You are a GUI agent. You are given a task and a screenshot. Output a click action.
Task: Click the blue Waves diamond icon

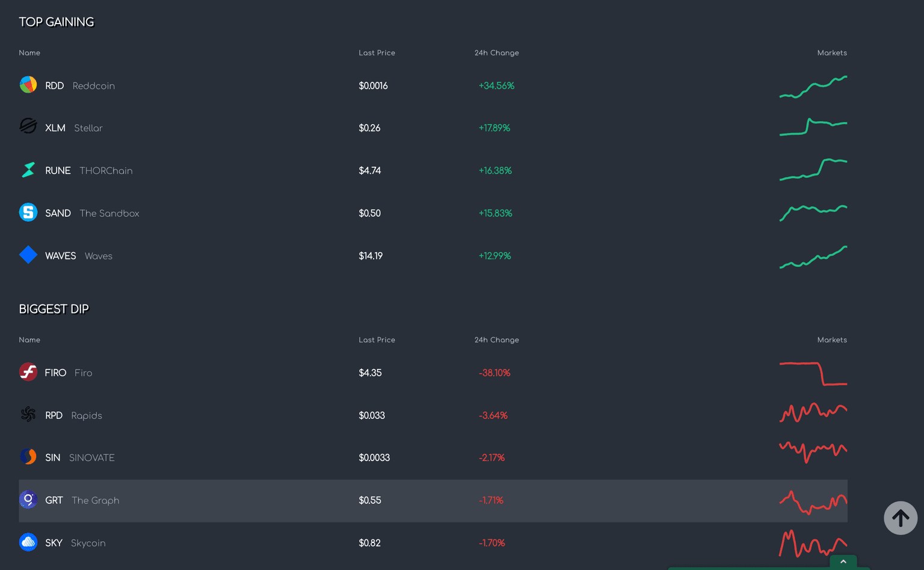tap(28, 255)
